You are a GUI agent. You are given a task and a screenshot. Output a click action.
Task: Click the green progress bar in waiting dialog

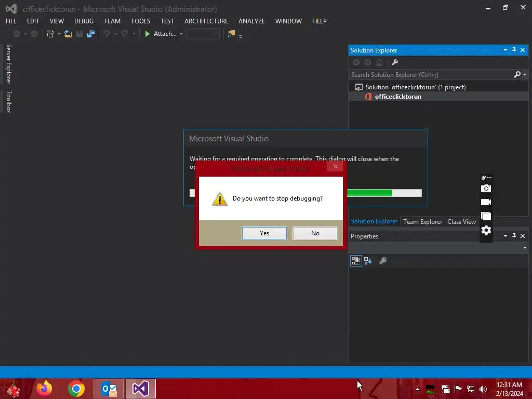369,193
